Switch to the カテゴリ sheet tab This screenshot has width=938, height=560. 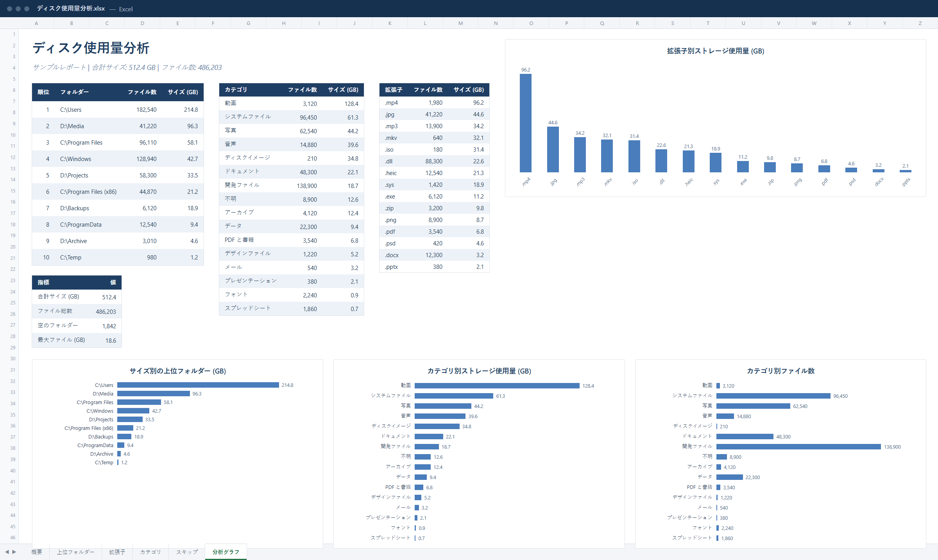pyautogui.click(x=150, y=552)
